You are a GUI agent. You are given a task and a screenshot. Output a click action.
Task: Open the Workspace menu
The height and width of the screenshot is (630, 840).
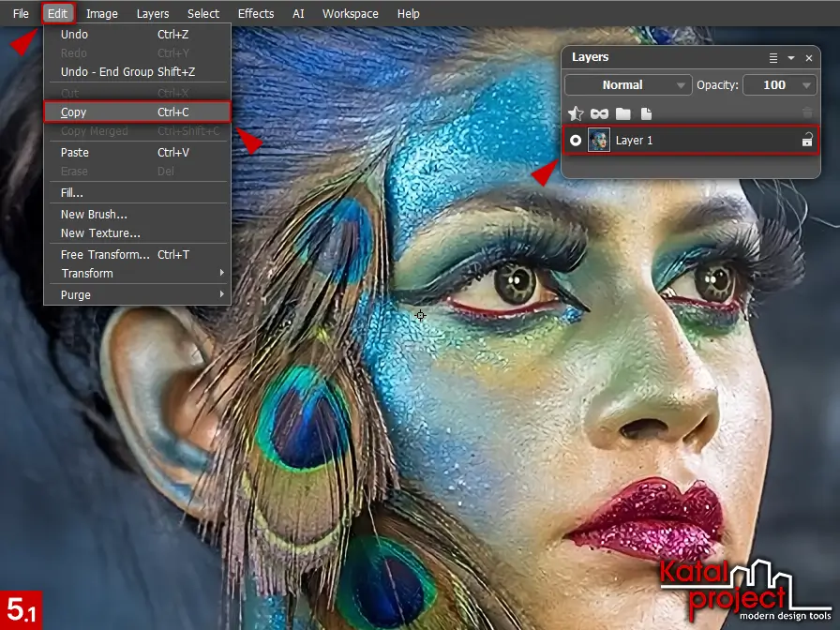tap(350, 14)
